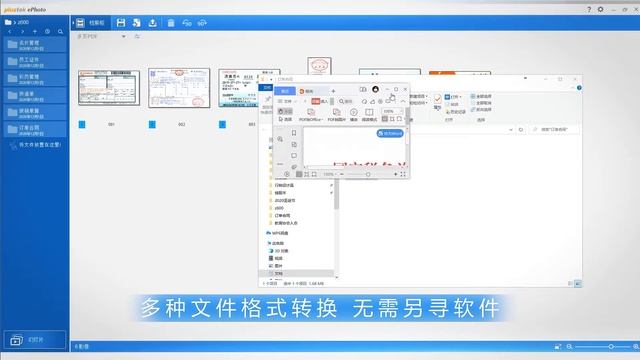
Task: Open ePhoto settings gear icon
Action: point(600,9)
